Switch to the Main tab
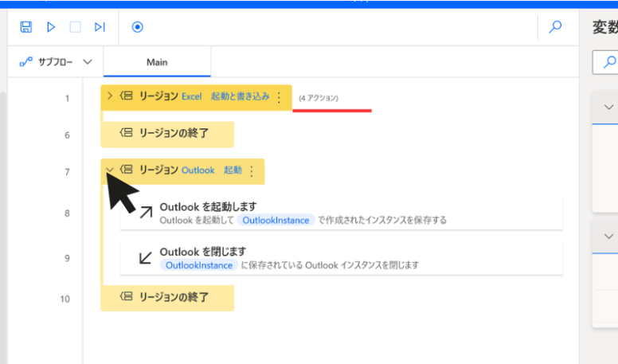The height and width of the screenshot is (364, 618). 157,62
